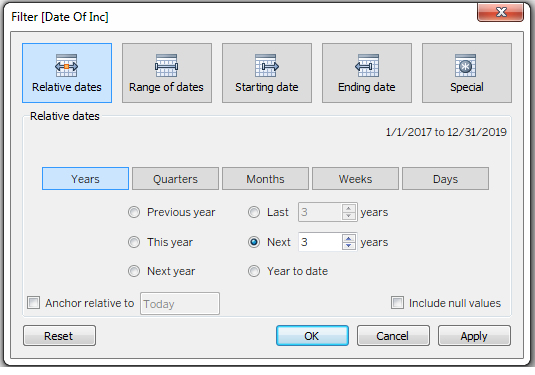Image resolution: width=535 pixels, height=375 pixels.
Task: Select the Weeks period tab
Action: tap(355, 178)
